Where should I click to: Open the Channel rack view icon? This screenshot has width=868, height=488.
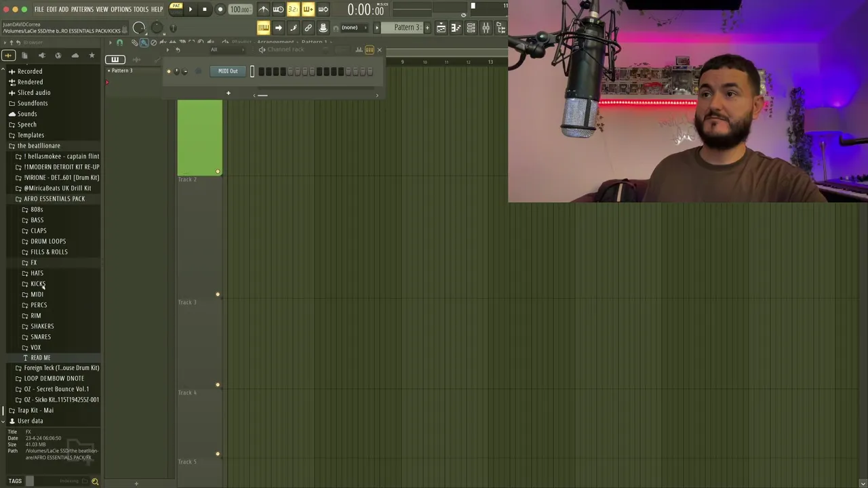[x=471, y=28]
